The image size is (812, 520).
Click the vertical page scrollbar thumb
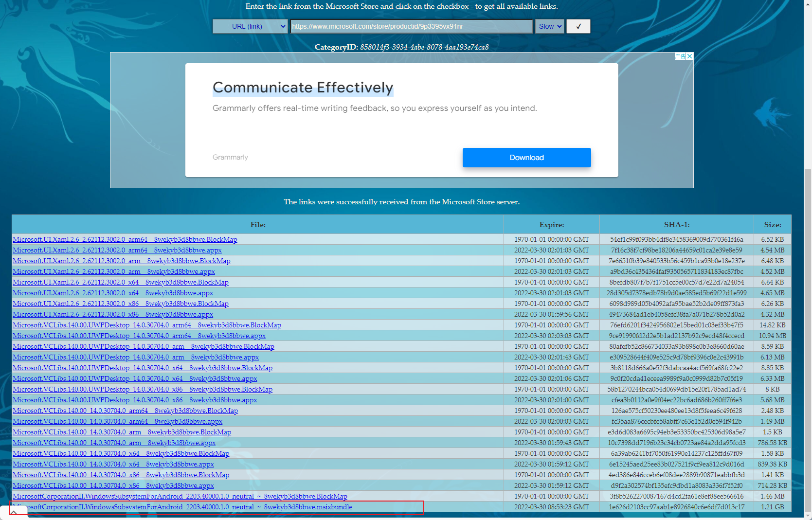[808, 341]
